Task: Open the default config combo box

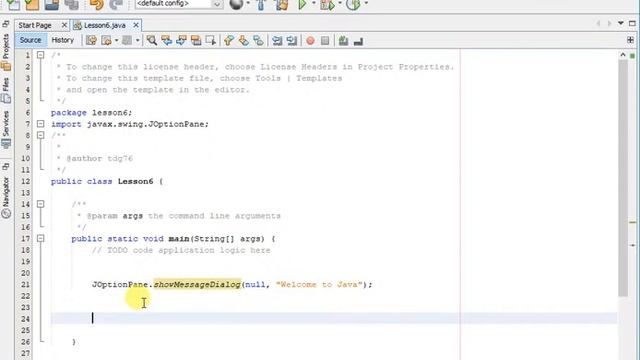Action: coord(178,4)
